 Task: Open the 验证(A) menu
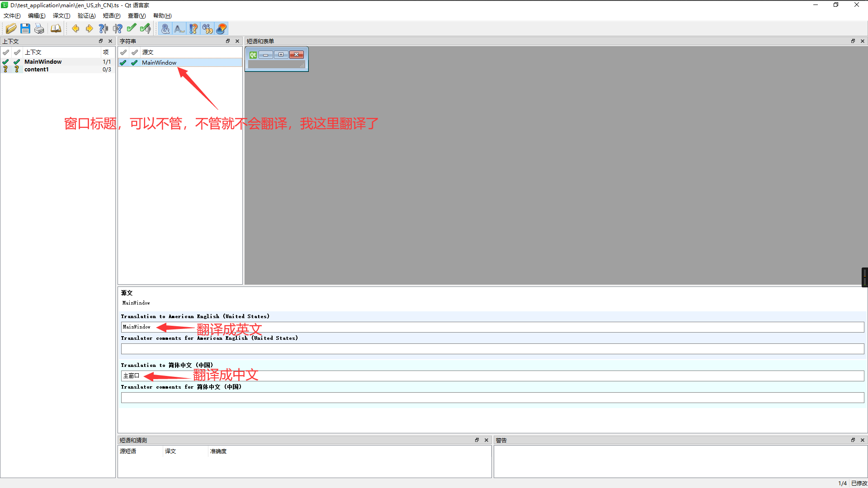pos(86,16)
